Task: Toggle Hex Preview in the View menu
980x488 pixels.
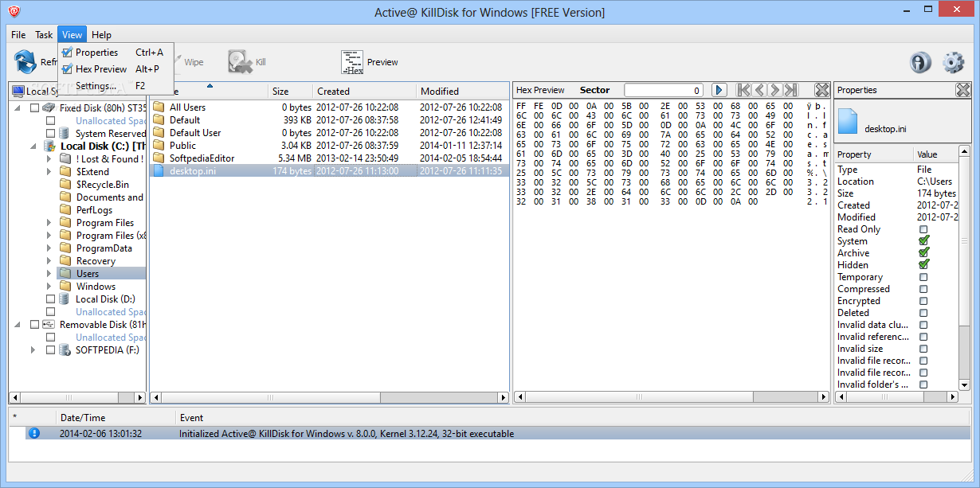Action: [x=116, y=69]
